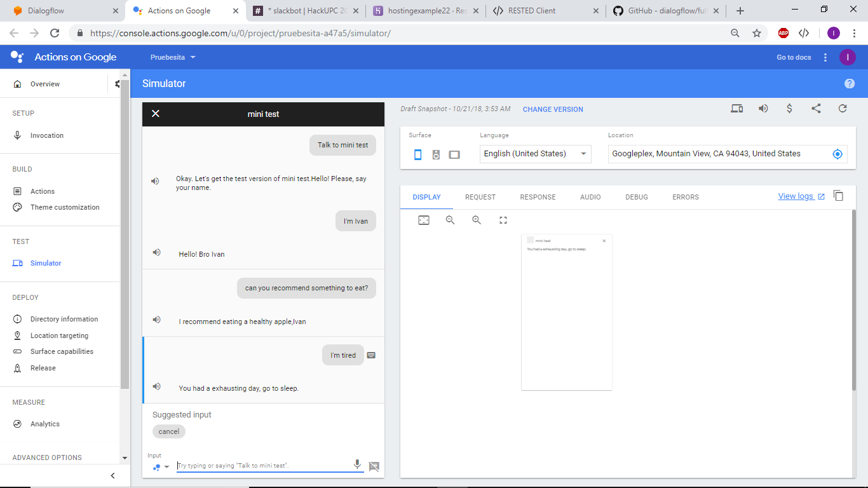Play audio for 'Hello! Bro Ivan' response
This screenshot has width=868, height=488.
click(156, 252)
